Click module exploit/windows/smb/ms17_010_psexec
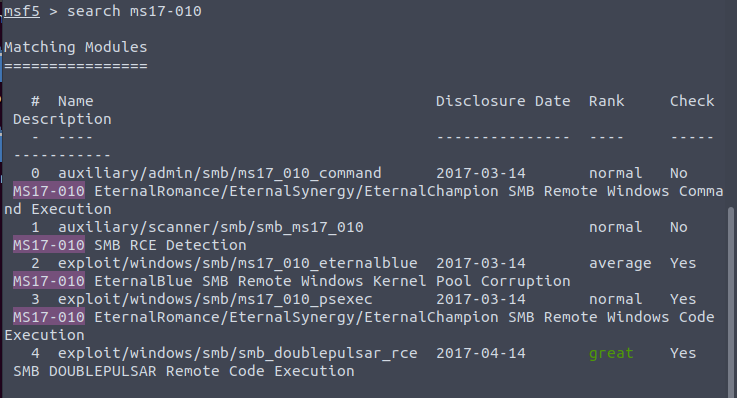 click(215, 299)
